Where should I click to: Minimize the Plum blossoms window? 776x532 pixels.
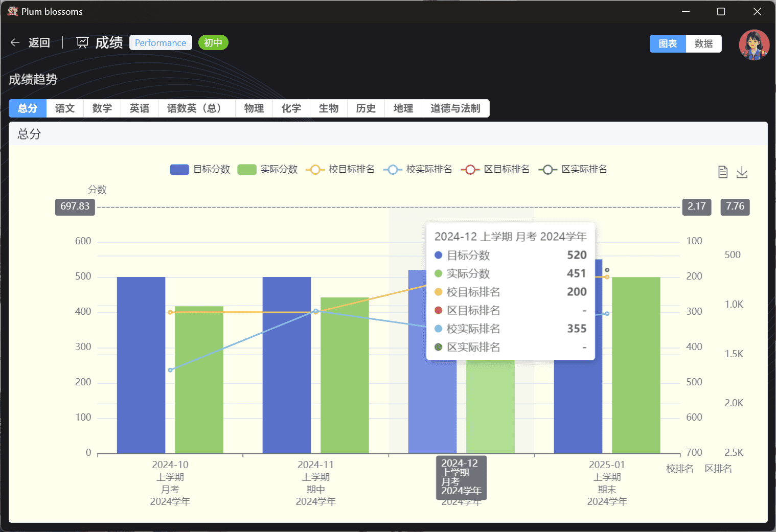[x=686, y=11]
